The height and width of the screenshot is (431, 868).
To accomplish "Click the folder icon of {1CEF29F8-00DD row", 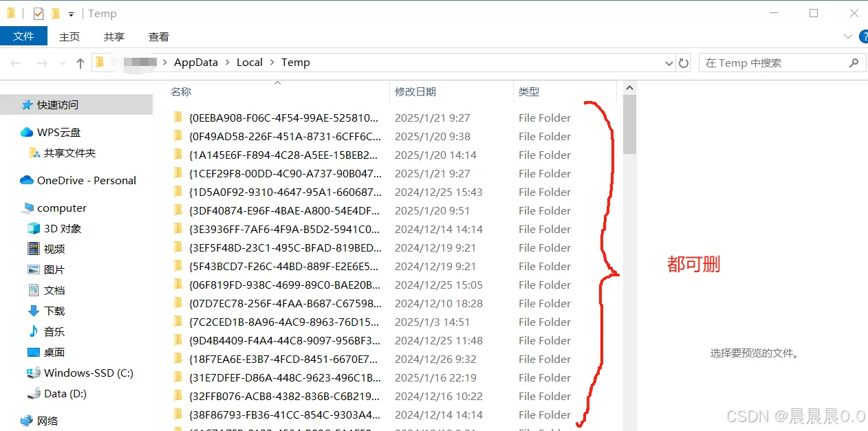I will coord(178,173).
